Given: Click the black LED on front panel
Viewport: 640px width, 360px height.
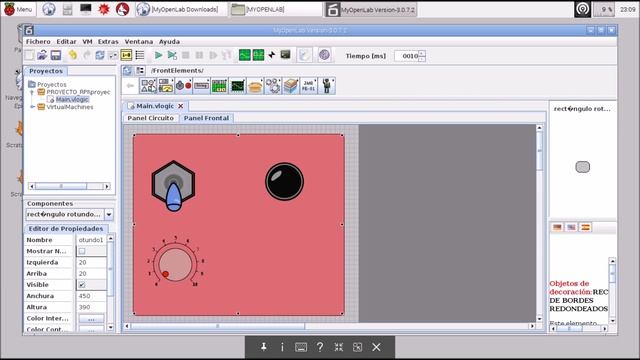Looking at the screenshot, I should point(284,182).
